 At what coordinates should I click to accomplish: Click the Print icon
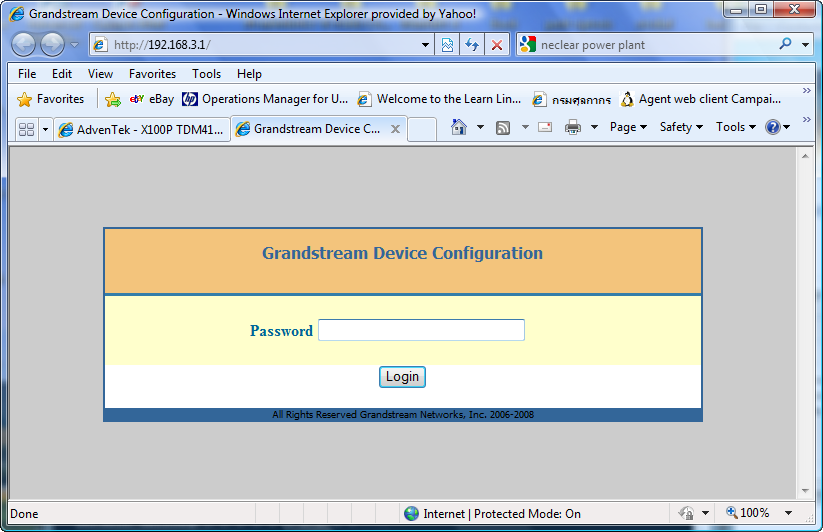coord(573,127)
